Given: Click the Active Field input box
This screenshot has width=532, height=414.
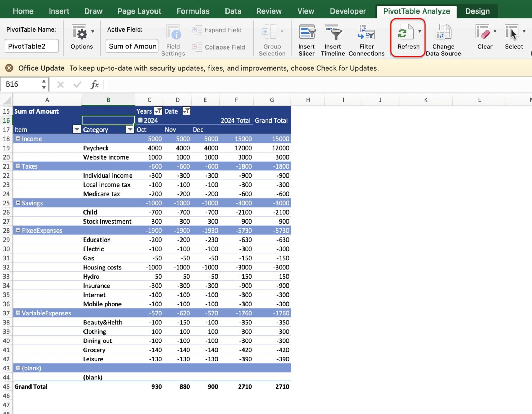Looking at the screenshot, I should click(132, 46).
